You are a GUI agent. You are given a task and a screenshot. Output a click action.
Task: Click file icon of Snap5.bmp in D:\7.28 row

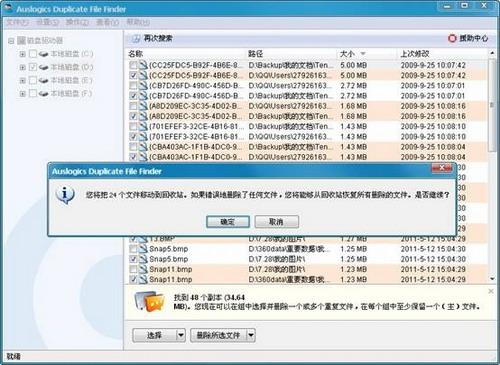[x=143, y=259]
